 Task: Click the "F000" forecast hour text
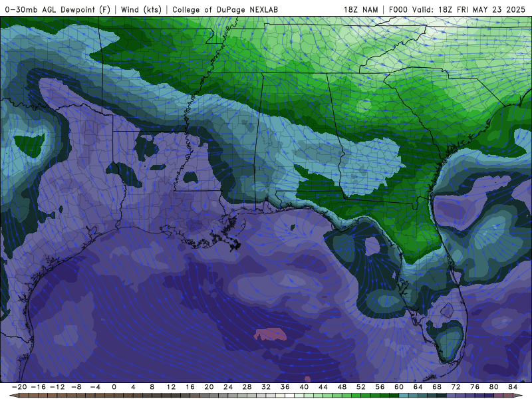[398, 9]
